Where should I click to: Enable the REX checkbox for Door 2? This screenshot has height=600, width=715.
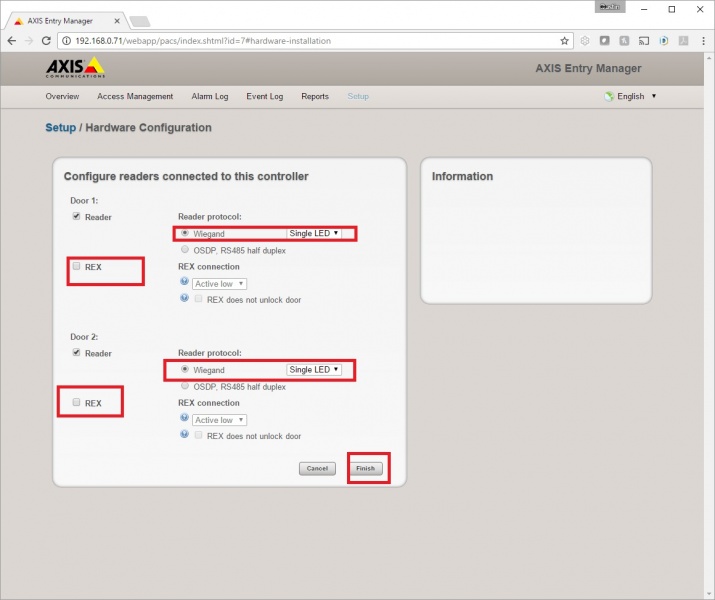76,402
